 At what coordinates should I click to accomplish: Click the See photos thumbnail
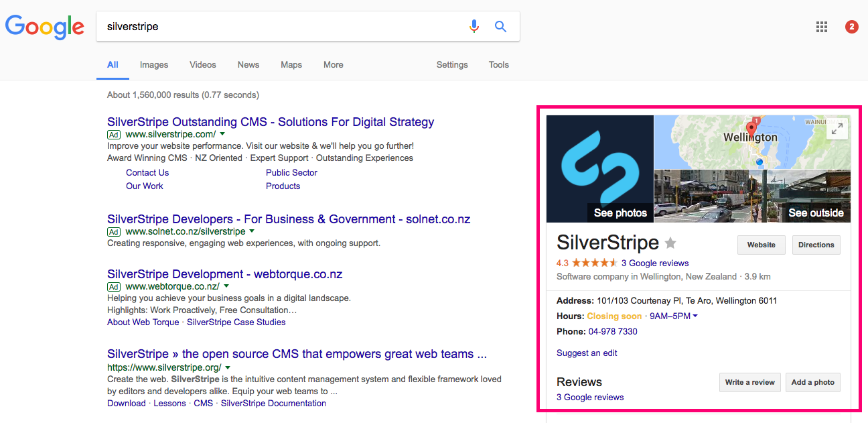[x=620, y=213]
